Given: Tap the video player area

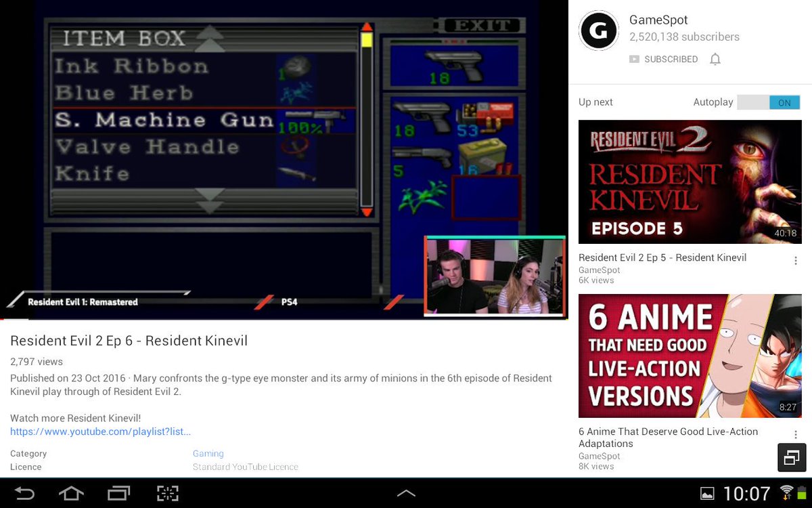Looking at the screenshot, I should [x=284, y=159].
